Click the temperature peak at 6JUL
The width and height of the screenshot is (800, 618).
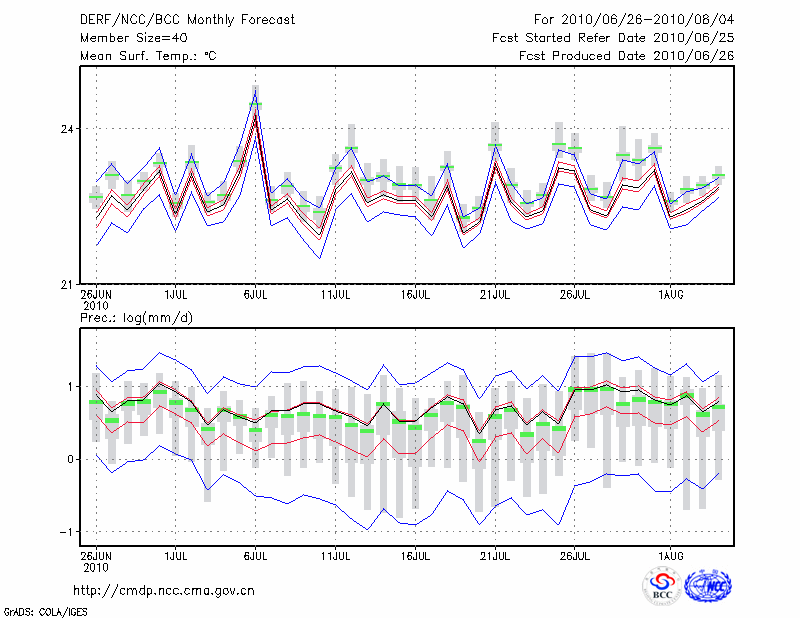coord(255,103)
